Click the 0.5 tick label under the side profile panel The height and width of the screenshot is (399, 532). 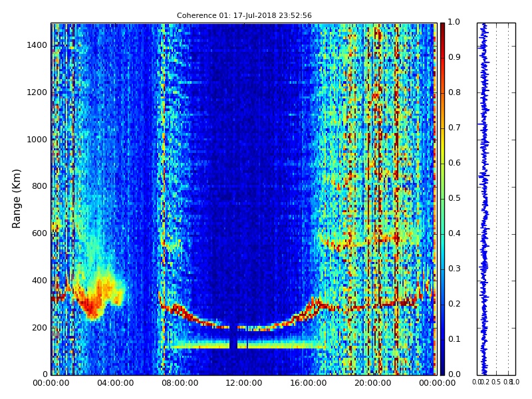coord(496,382)
